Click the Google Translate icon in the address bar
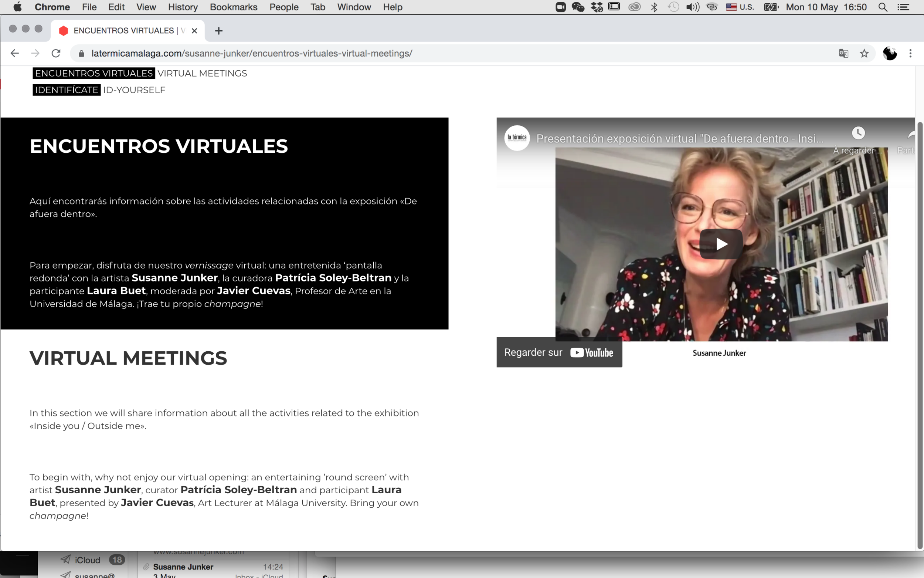The image size is (924, 578). pyautogui.click(x=843, y=54)
